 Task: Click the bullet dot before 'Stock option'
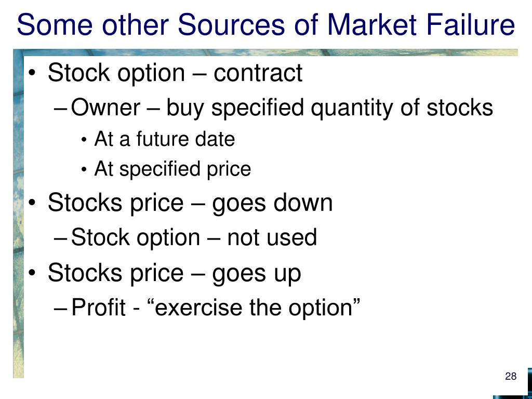point(32,73)
